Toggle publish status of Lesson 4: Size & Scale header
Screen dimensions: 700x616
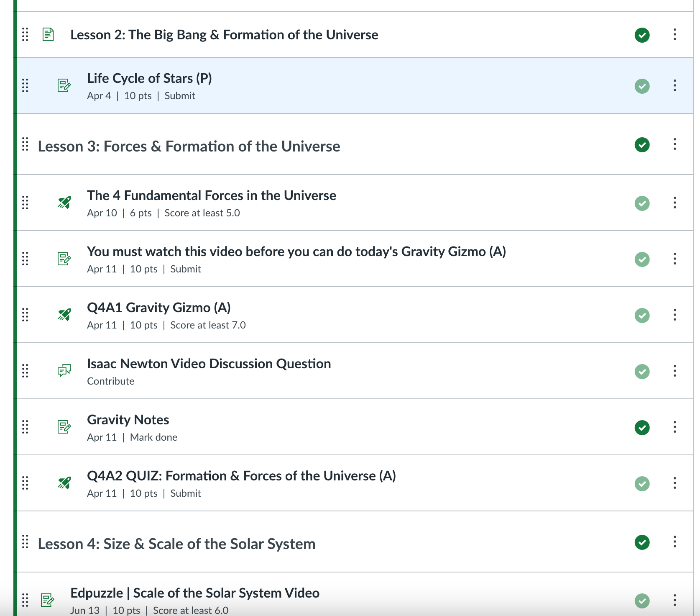[x=642, y=542]
